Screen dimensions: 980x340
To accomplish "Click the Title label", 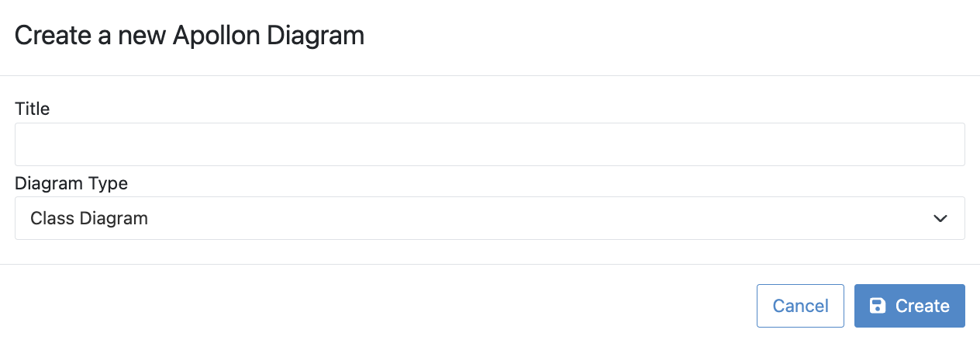I will [x=33, y=109].
